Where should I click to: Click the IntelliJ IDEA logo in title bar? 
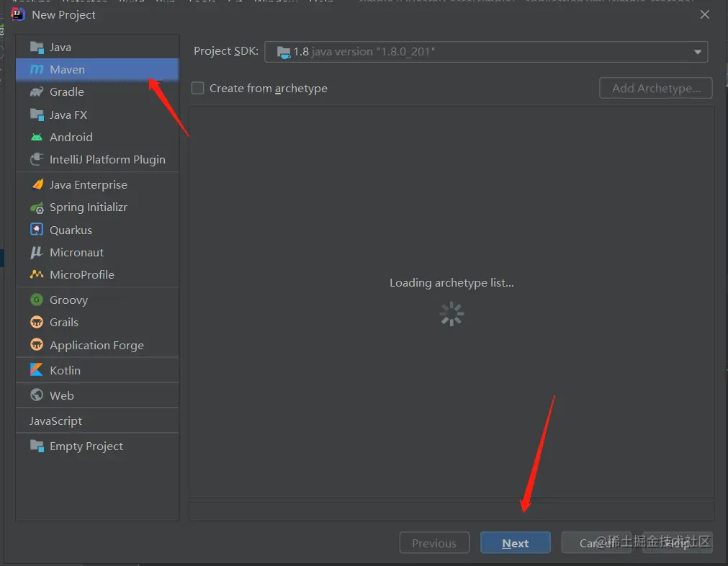pyautogui.click(x=18, y=14)
